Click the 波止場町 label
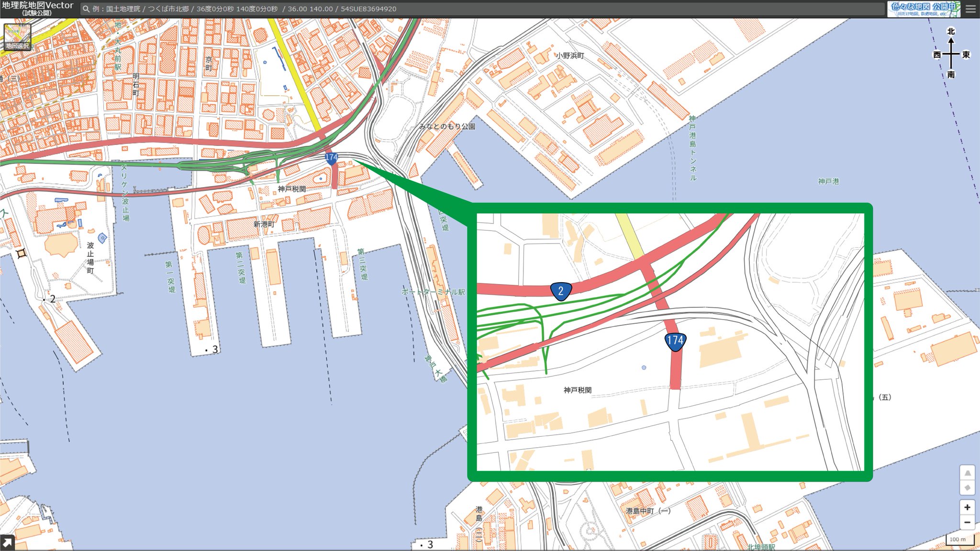This screenshot has height=551, width=980. (x=90, y=258)
